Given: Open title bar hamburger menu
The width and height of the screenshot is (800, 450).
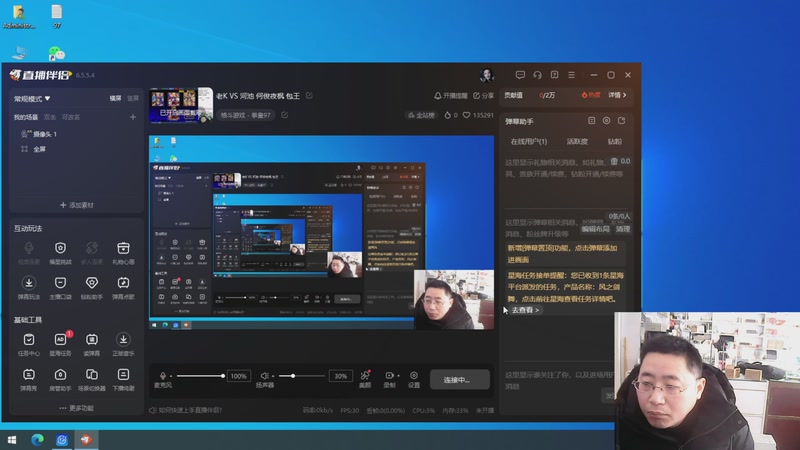Looking at the screenshot, I should tap(571, 75).
